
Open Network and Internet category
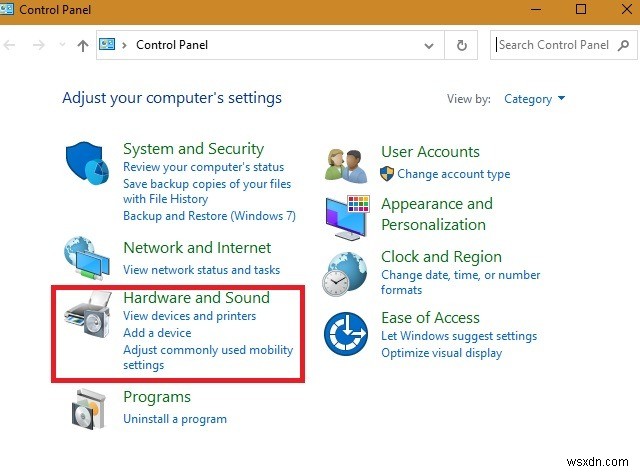[197, 248]
